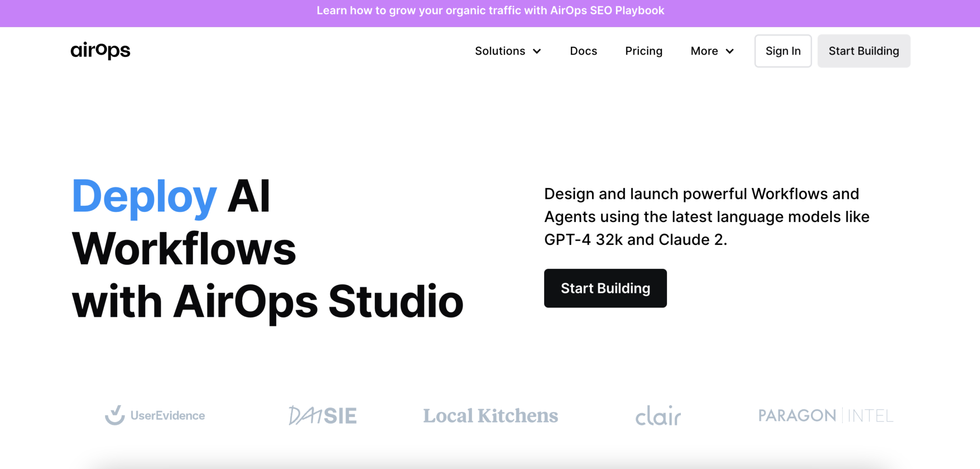Screen dimensions: 980x469
Task: Click the UserEvidence text wordmark
Action: point(167,415)
